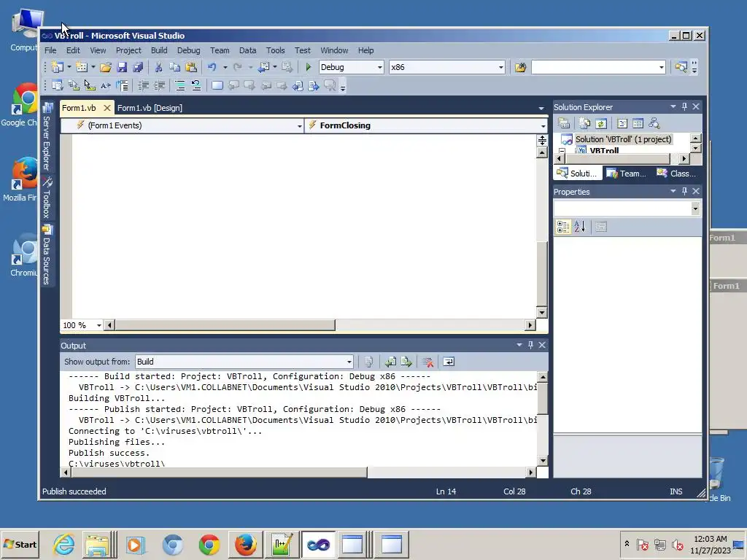Click the Windows Start button
This screenshot has height=560, width=747.
20,544
